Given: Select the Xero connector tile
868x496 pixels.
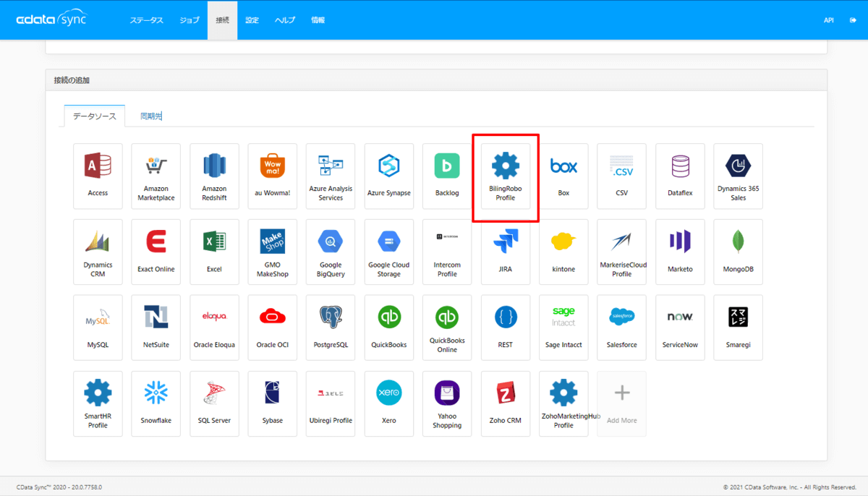Looking at the screenshot, I should coord(389,403).
